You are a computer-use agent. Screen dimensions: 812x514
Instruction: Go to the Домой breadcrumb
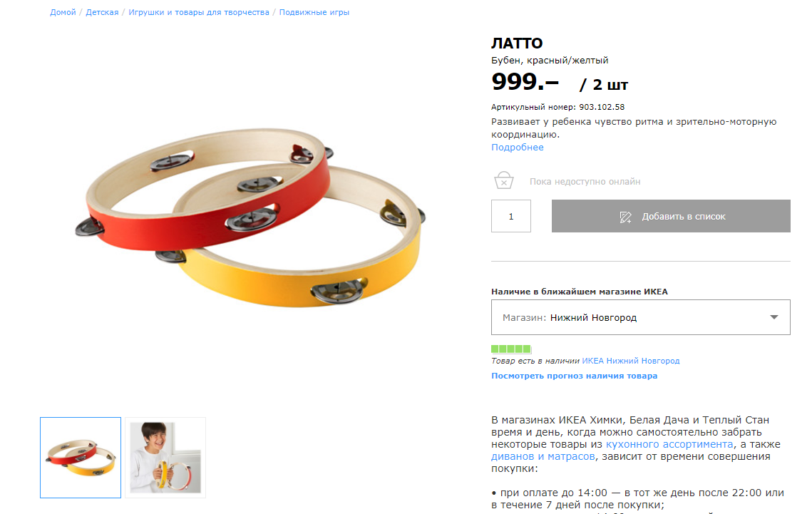pos(63,12)
